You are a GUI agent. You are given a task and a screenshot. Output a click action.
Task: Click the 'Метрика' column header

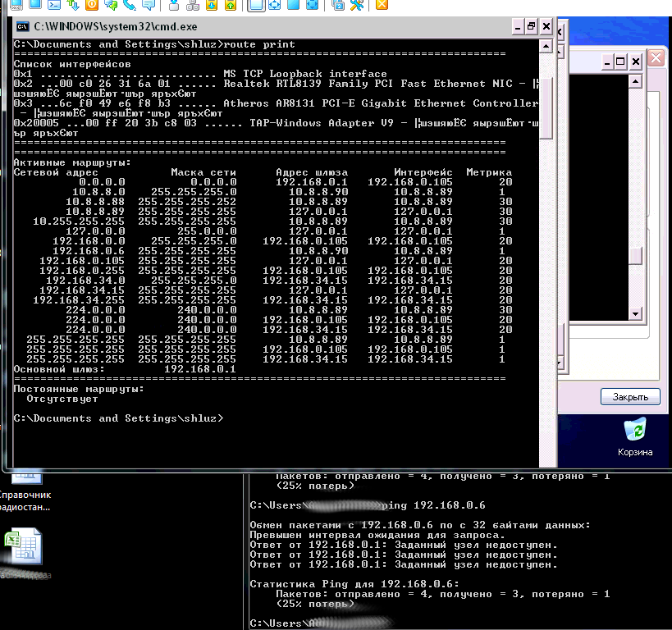pyautogui.click(x=489, y=173)
